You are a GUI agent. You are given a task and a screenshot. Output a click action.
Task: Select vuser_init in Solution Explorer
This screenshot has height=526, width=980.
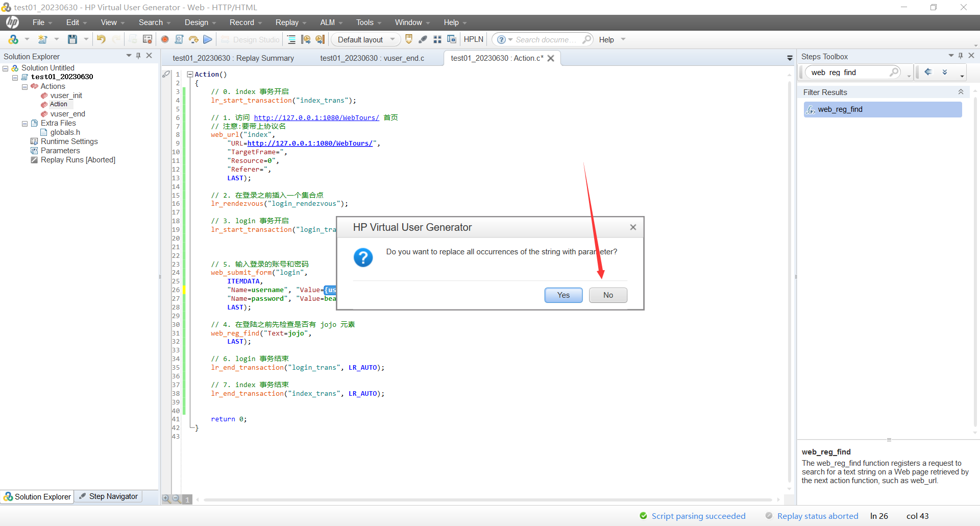click(x=66, y=95)
